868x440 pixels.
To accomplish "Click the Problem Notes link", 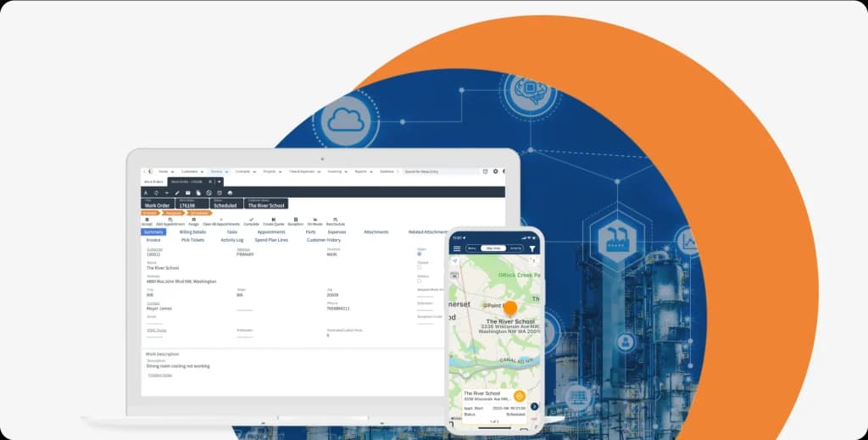I will pos(160,376).
